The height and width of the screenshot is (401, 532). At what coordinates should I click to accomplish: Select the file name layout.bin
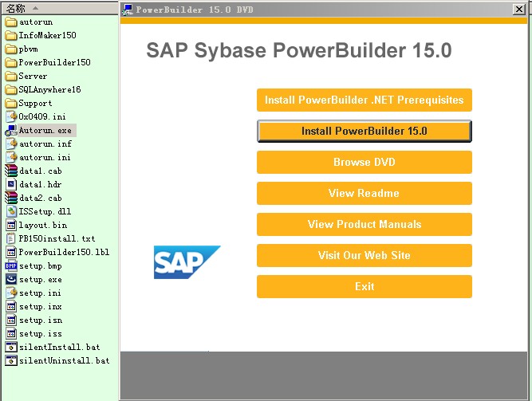(43, 226)
